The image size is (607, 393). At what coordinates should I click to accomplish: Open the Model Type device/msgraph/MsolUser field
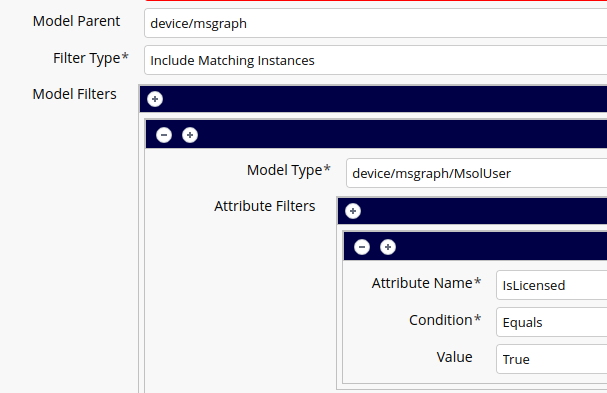point(477,173)
